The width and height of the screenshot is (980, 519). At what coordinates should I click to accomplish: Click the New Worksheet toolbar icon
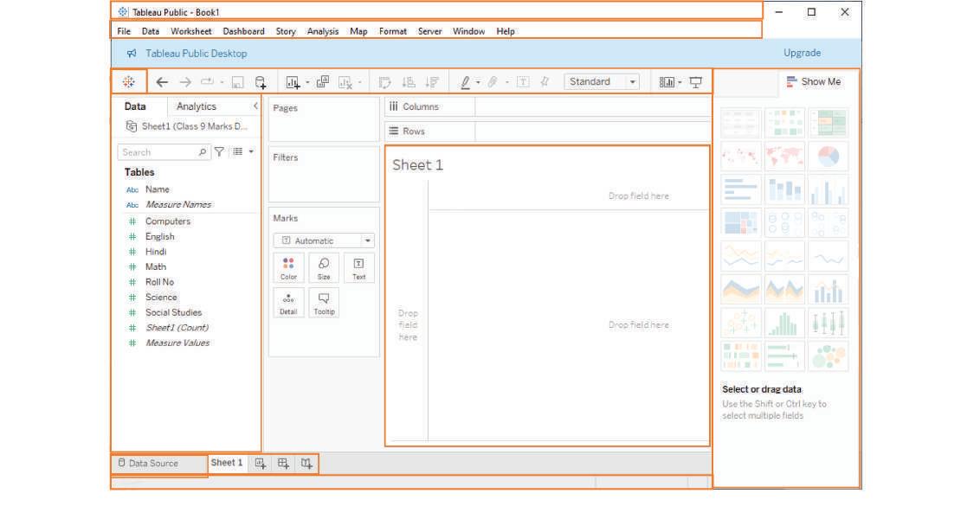point(293,82)
